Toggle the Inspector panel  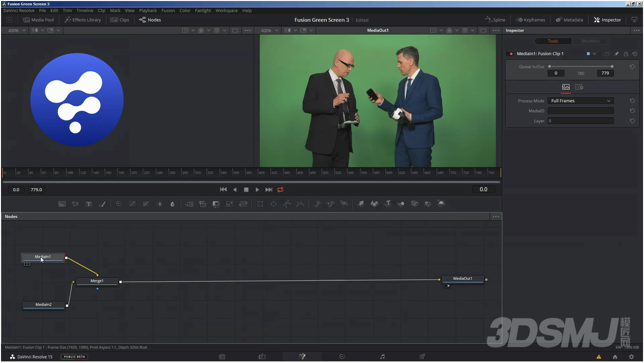pyautogui.click(x=607, y=20)
